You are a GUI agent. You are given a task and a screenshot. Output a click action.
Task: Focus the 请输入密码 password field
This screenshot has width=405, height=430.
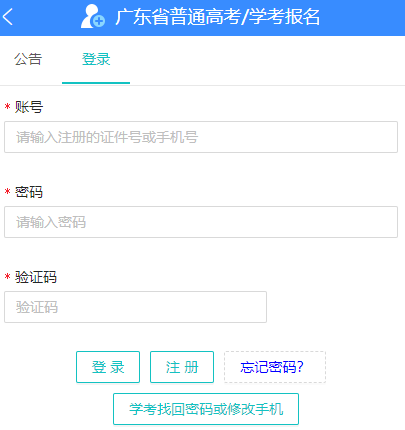(201, 222)
